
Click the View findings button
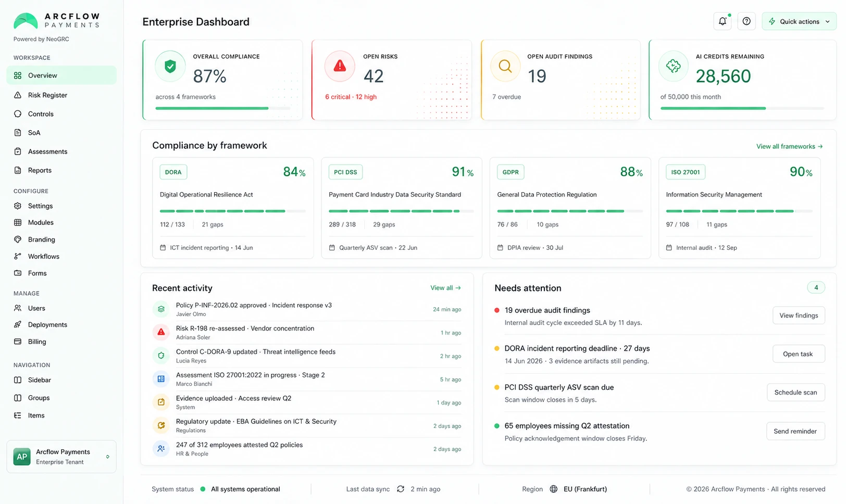(x=799, y=316)
